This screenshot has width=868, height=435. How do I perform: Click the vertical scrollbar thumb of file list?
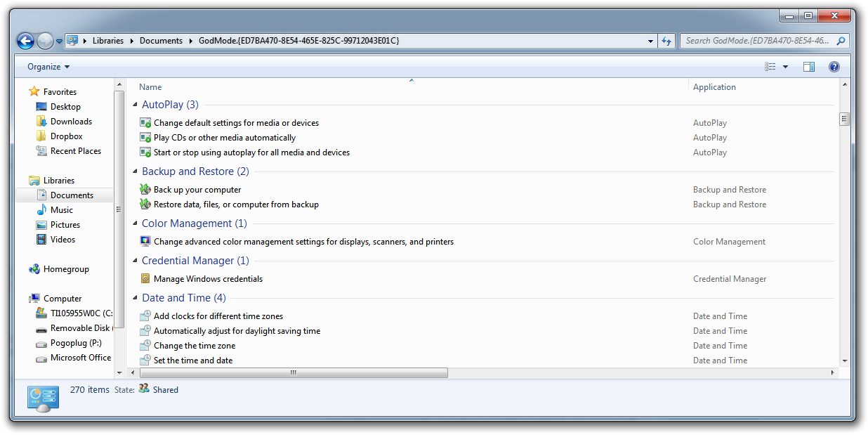coord(844,119)
